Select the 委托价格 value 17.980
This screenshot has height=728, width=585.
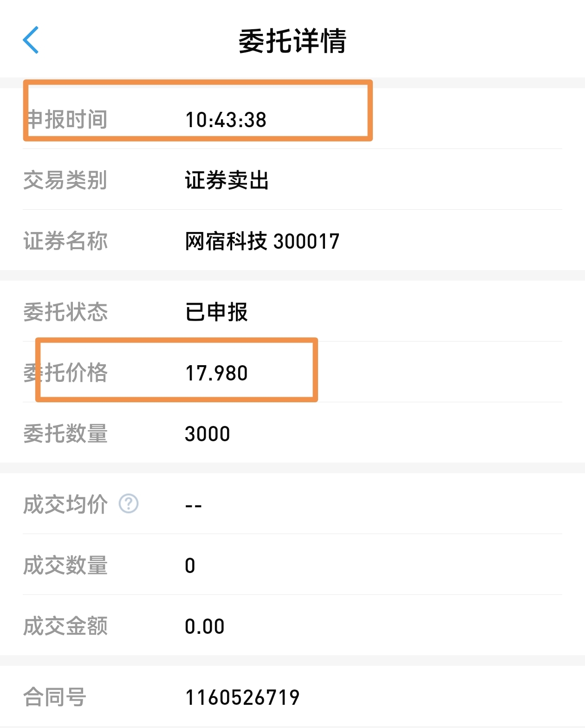click(x=216, y=373)
